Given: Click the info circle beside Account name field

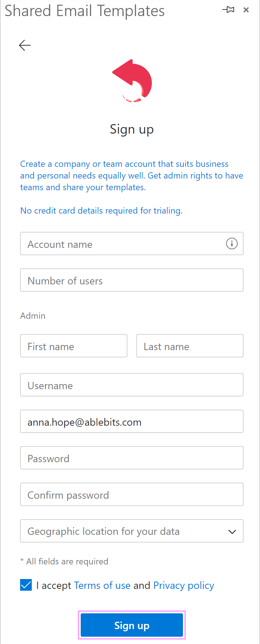Looking at the screenshot, I should (x=232, y=244).
